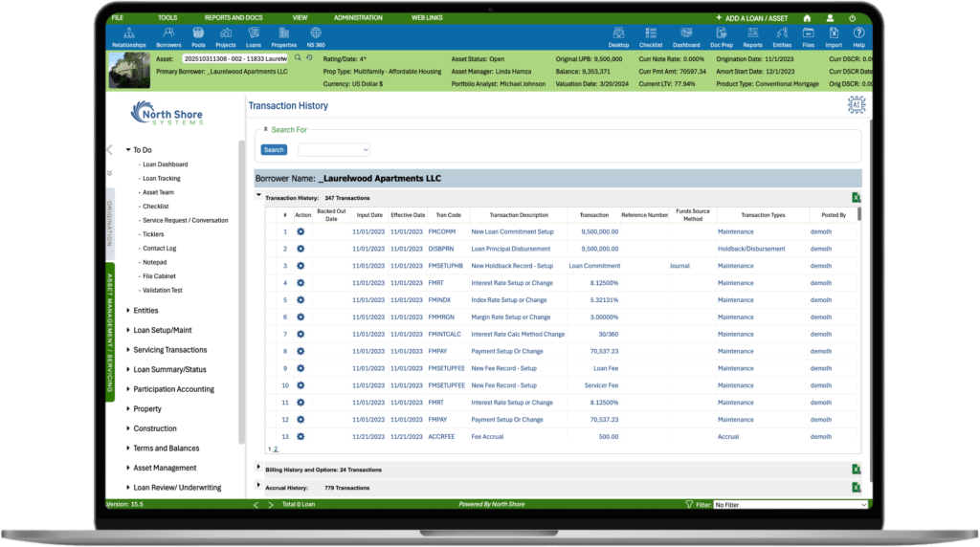Open the ADMINISTRATION menu
Image resolution: width=980 pixels, height=547 pixels.
[x=358, y=17]
